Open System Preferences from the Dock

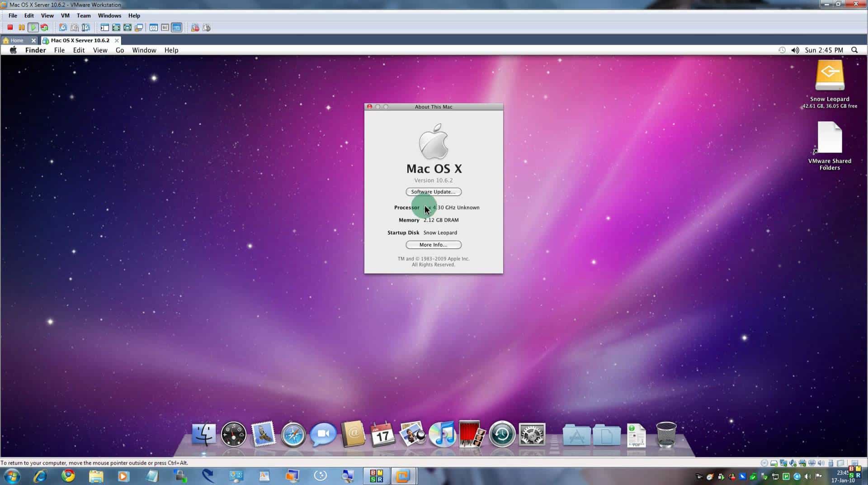coord(532,434)
